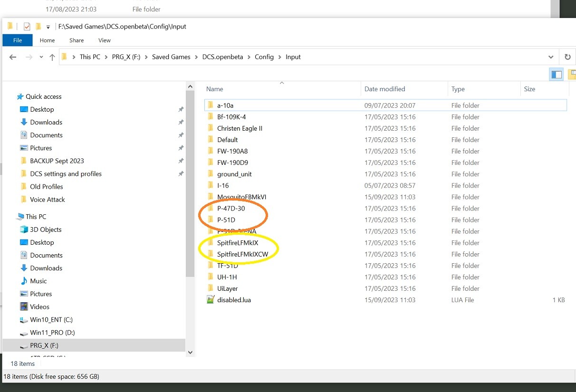Select the MosquitoFBMkVI folder
The width and height of the screenshot is (576, 392).
click(x=242, y=197)
